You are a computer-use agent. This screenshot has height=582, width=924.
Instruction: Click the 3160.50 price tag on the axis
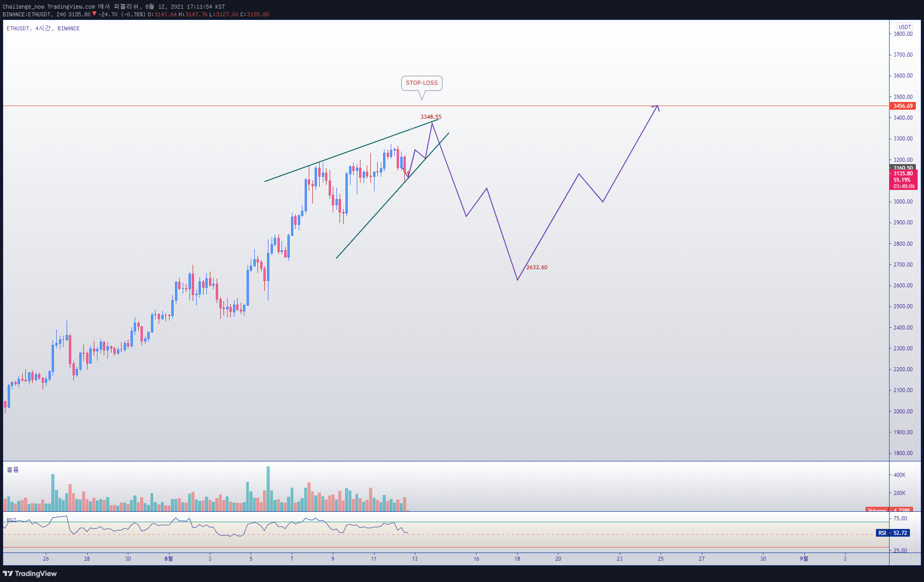[x=903, y=167]
